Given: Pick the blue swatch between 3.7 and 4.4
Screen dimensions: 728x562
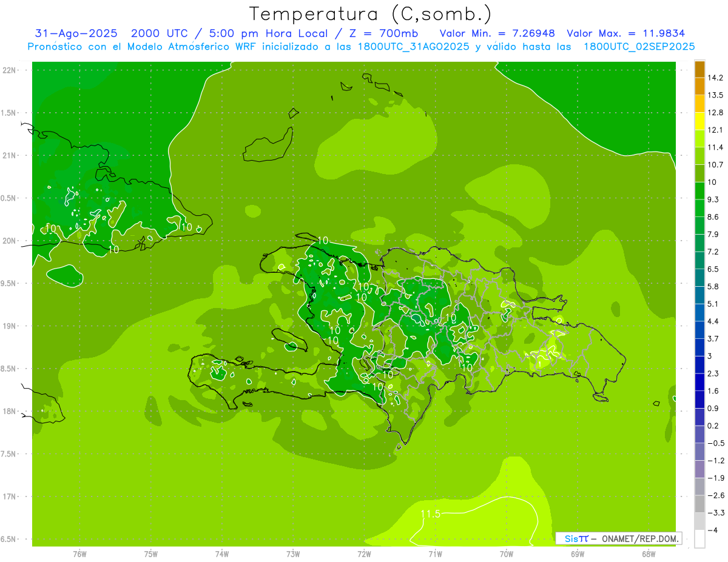Looking at the screenshot, I should 699,330.
